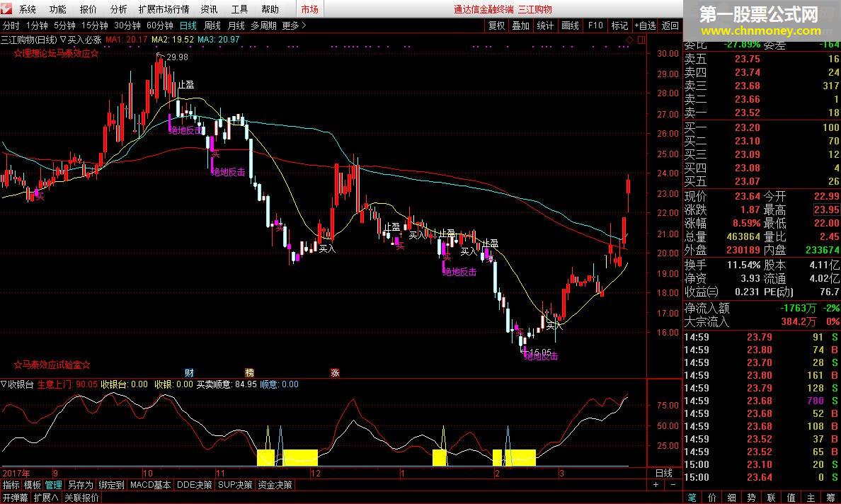The height and width of the screenshot is (504, 841).
Task: Click the 叠加 overlay button
Action: (x=521, y=25)
